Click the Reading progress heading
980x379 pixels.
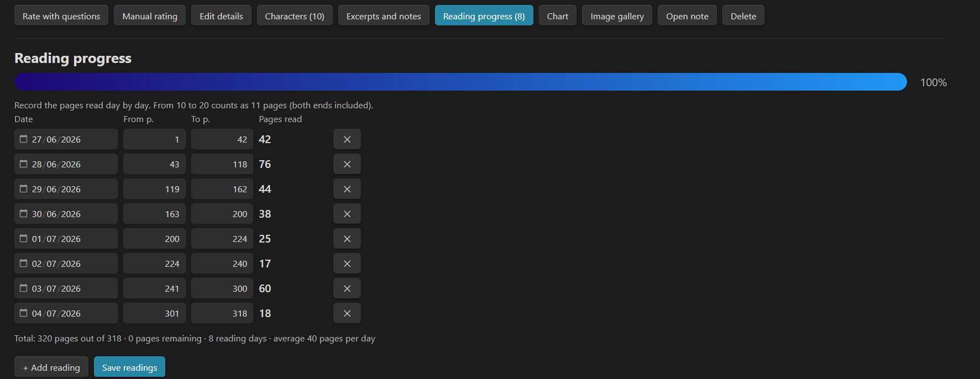coord(73,58)
